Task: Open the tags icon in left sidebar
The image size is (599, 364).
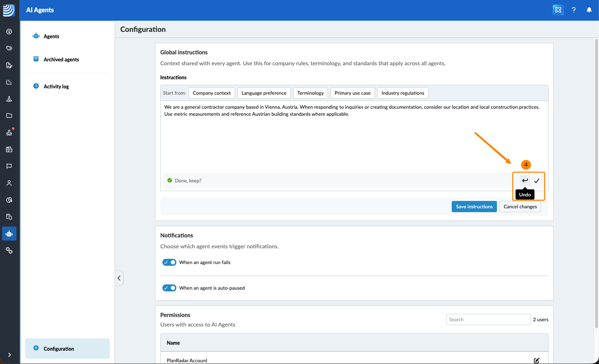Action: click(9, 48)
